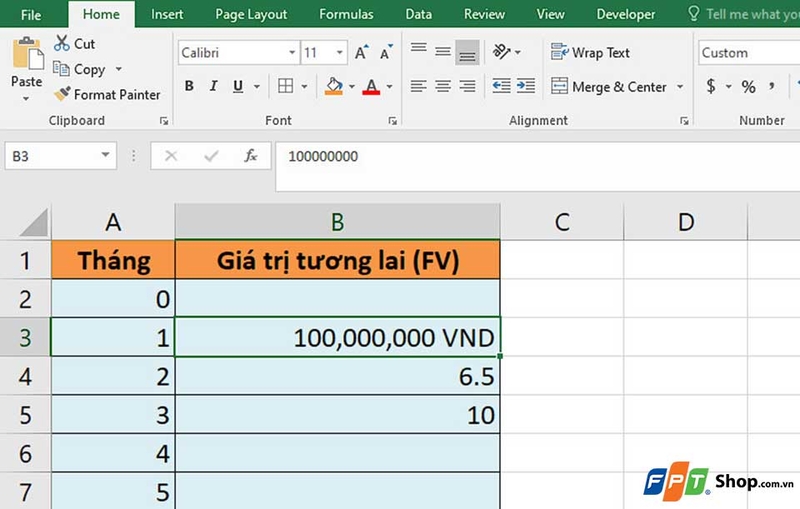800x509 pixels.
Task: Select the Format Painter brush
Action: [62, 94]
